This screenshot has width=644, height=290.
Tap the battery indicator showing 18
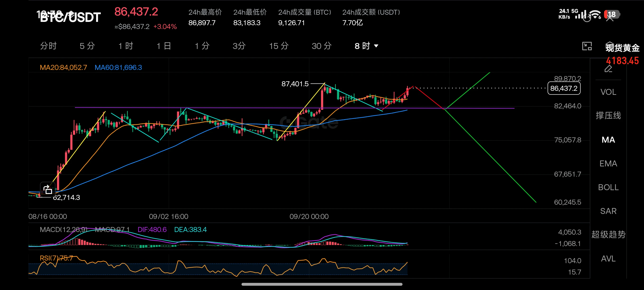612,14
